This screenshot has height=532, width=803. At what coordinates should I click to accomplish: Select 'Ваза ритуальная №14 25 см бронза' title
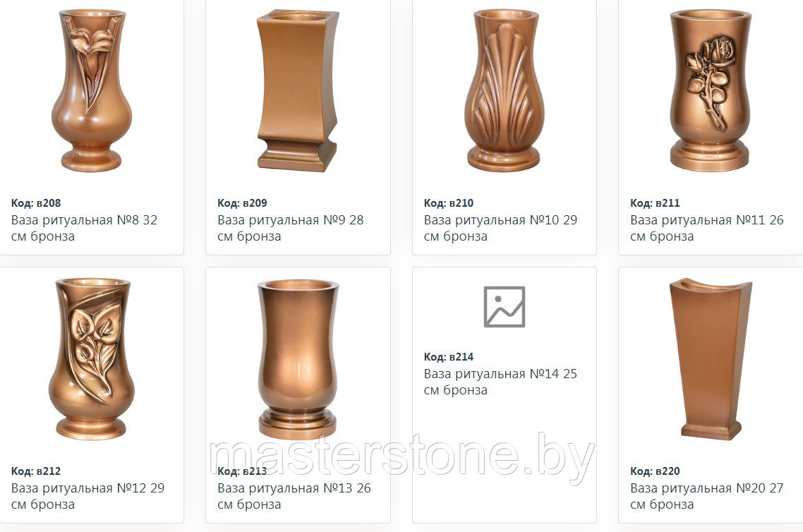tap(500, 382)
